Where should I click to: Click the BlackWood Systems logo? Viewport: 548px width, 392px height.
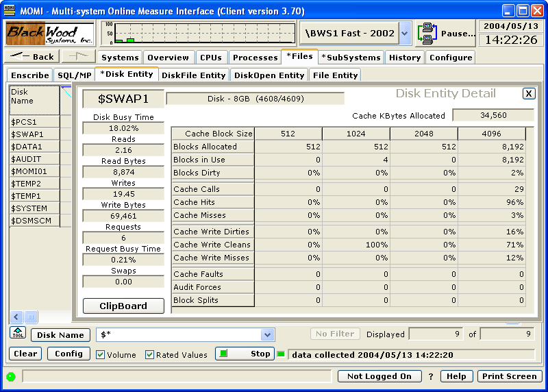(x=50, y=33)
